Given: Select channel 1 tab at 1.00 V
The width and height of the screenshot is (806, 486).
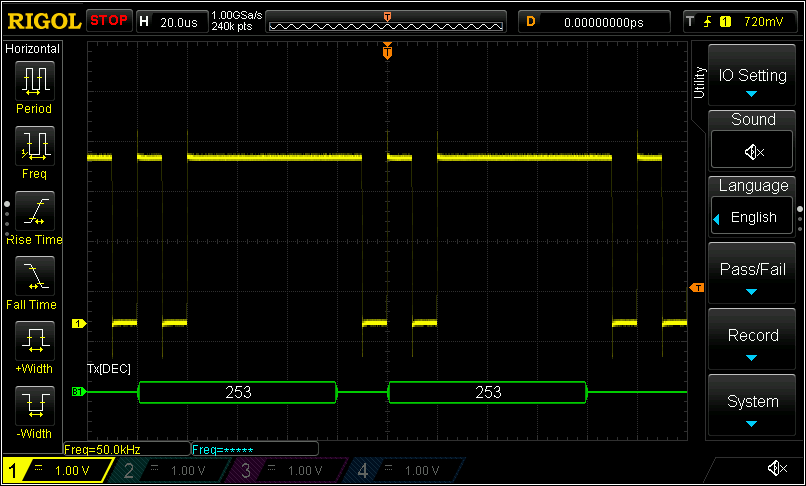Looking at the screenshot, I should pos(57,471).
